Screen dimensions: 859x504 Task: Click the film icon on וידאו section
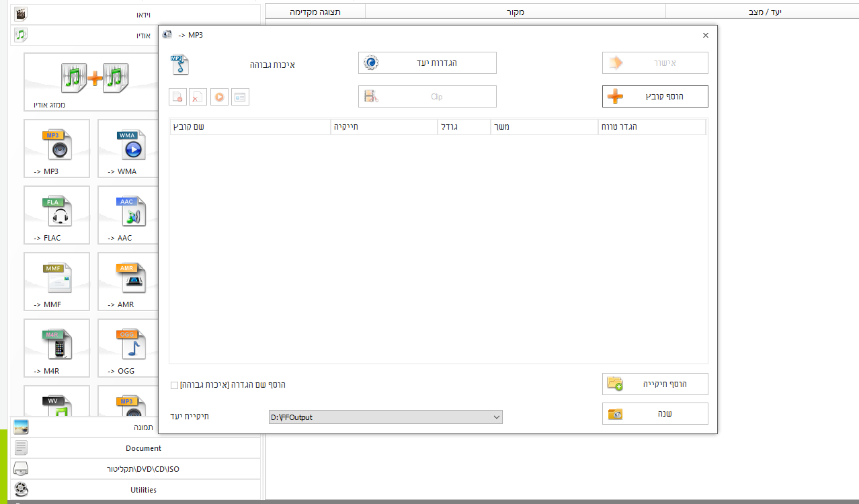click(x=22, y=13)
